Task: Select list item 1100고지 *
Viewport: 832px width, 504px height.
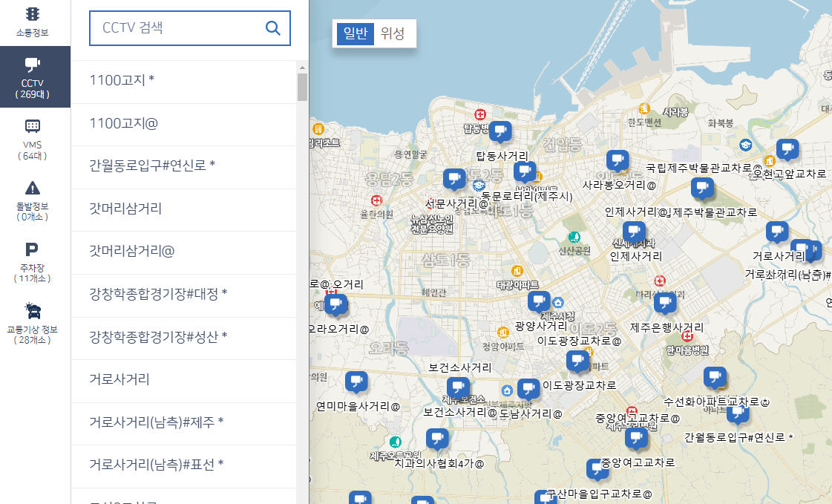Action: pos(183,82)
